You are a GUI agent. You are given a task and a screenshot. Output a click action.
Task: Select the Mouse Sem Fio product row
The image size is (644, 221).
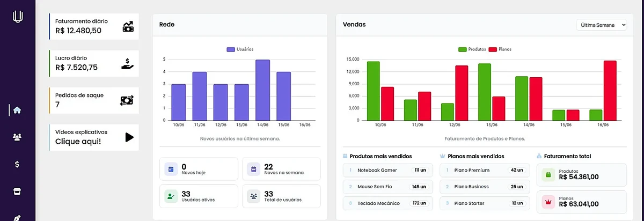[x=387, y=187]
